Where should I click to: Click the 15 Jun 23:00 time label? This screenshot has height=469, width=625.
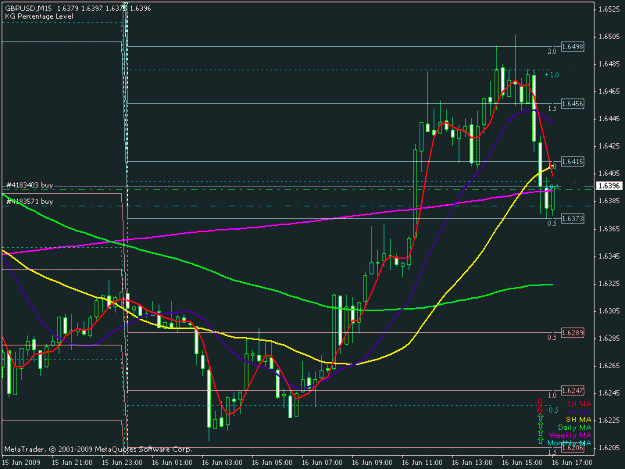pyautogui.click(x=122, y=463)
